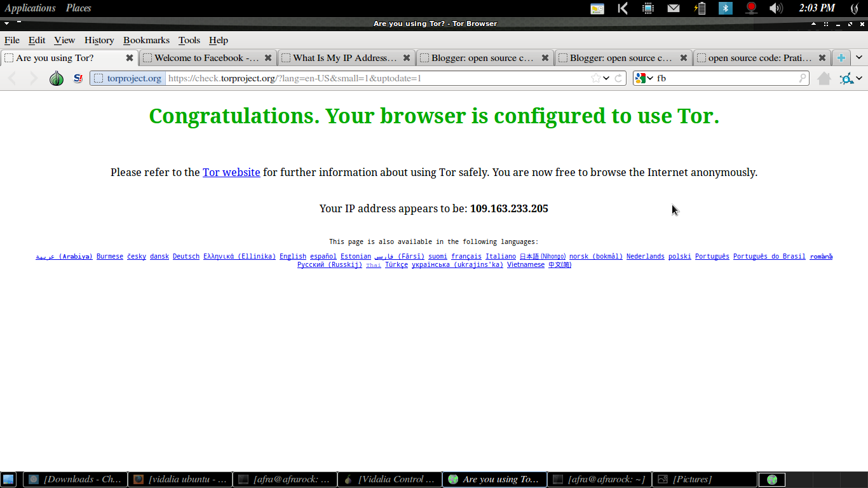The image size is (868, 488).
Task: Click the flame icon at top-right corner
Action: point(855,8)
